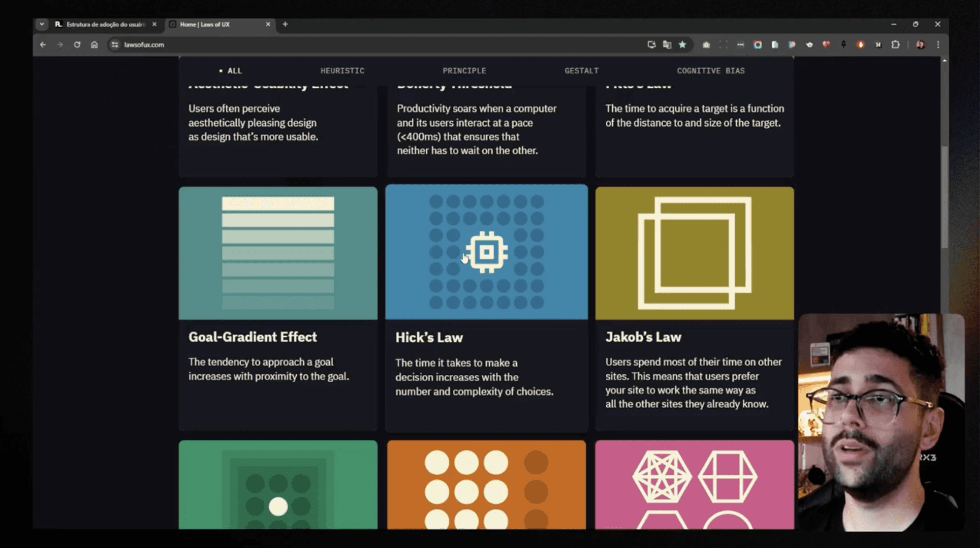This screenshot has height=548, width=980.
Task: Expand the tab search dropdown arrow
Action: (x=42, y=24)
